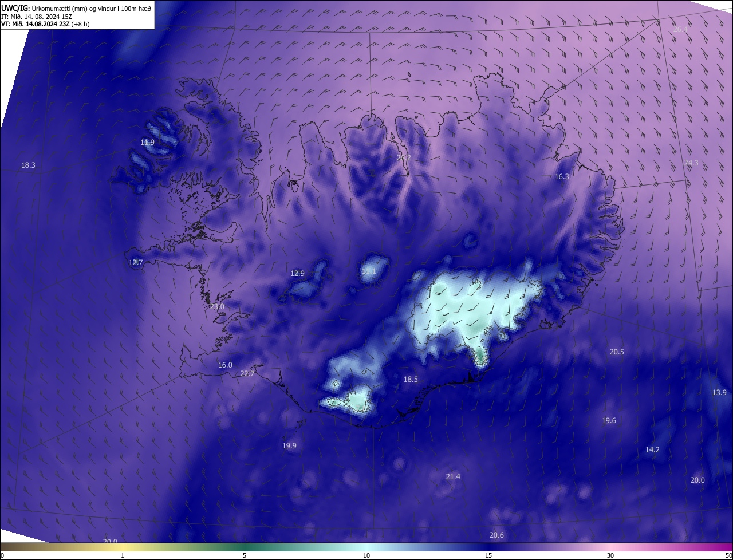
Task: Click the 16.3 value label on the map
Action: [x=562, y=177]
